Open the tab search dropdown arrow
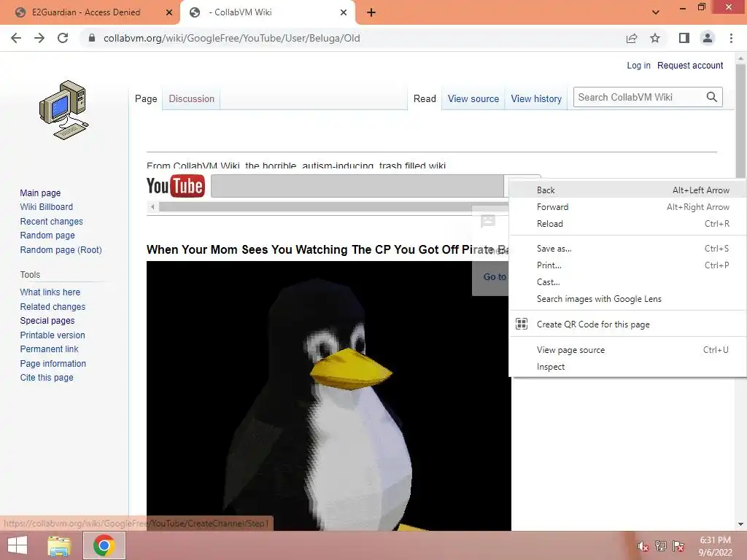Image resolution: width=747 pixels, height=560 pixels. 656,12
